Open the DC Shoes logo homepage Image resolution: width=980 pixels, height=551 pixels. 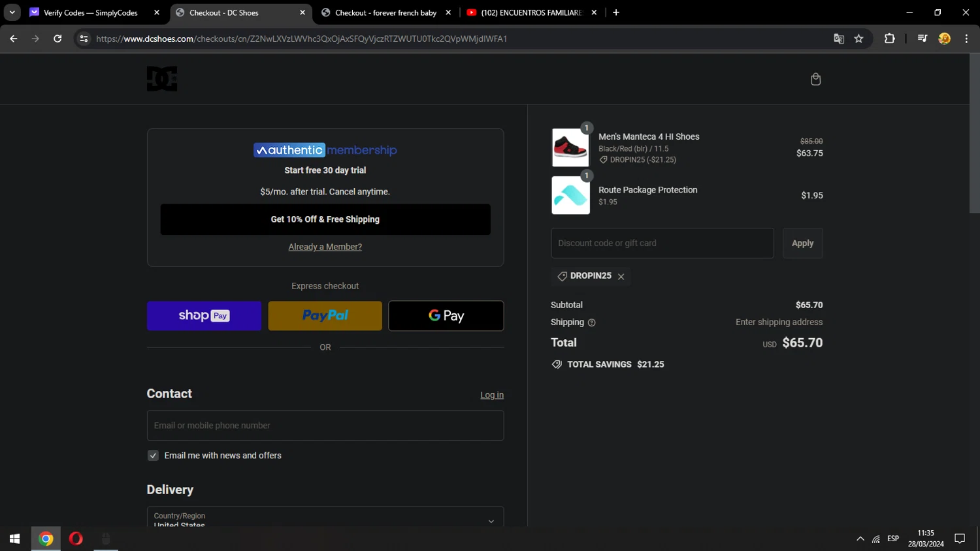tap(162, 79)
